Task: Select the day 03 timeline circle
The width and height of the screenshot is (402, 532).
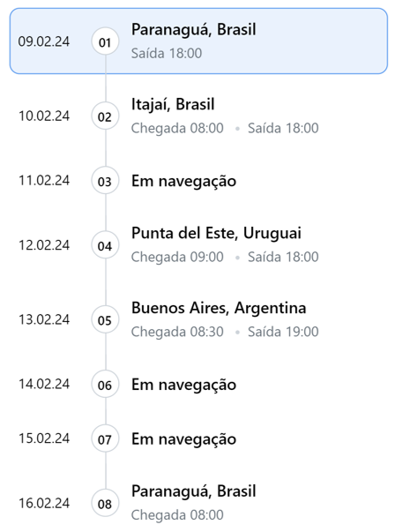Action: (x=105, y=181)
